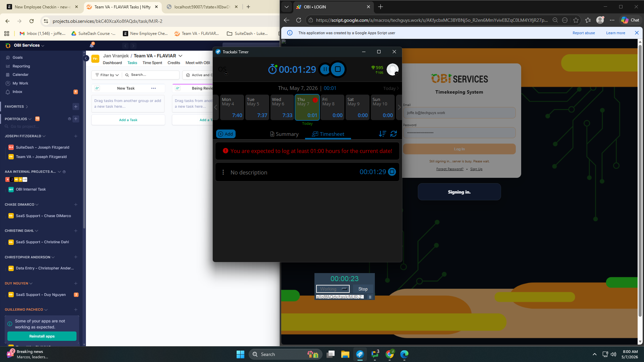Open SuiteDash - Joseph Fitzgerald project
The width and height of the screenshot is (644, 362).
pos(43,147)
